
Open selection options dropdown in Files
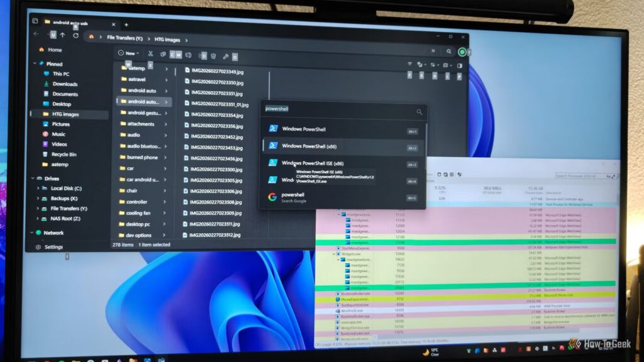point(421,65)
